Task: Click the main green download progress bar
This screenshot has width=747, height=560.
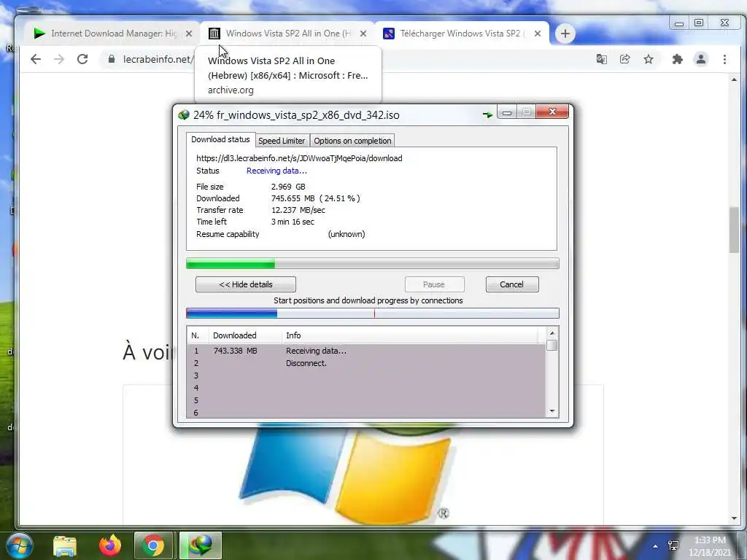Action: 373,263
